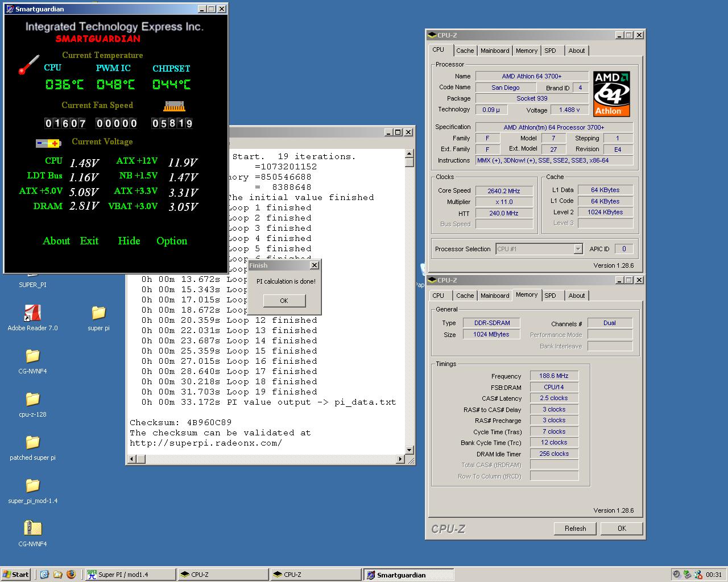Open the Windows Start menu
Viewport: 728px width, 582px height.
[x=16, y=575]
